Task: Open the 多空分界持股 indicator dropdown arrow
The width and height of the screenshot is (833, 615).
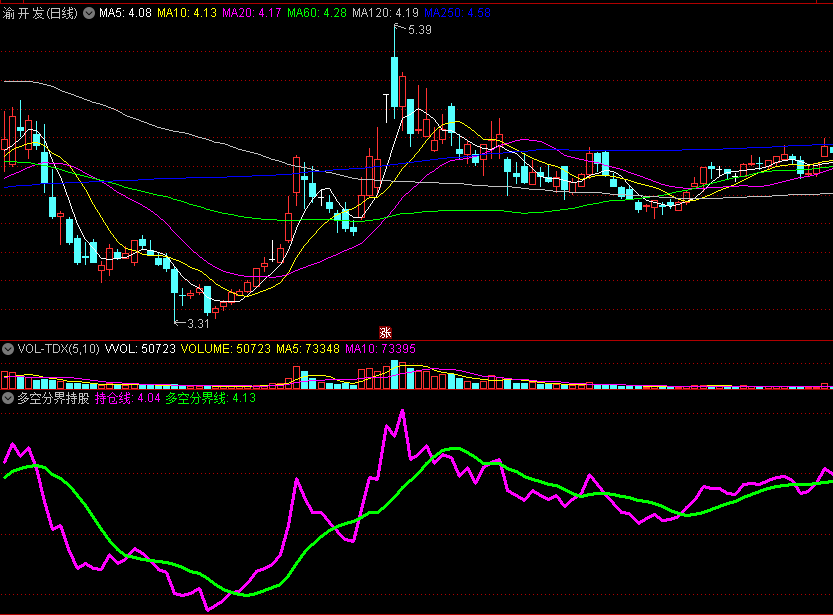Action: tap(7, 398)
